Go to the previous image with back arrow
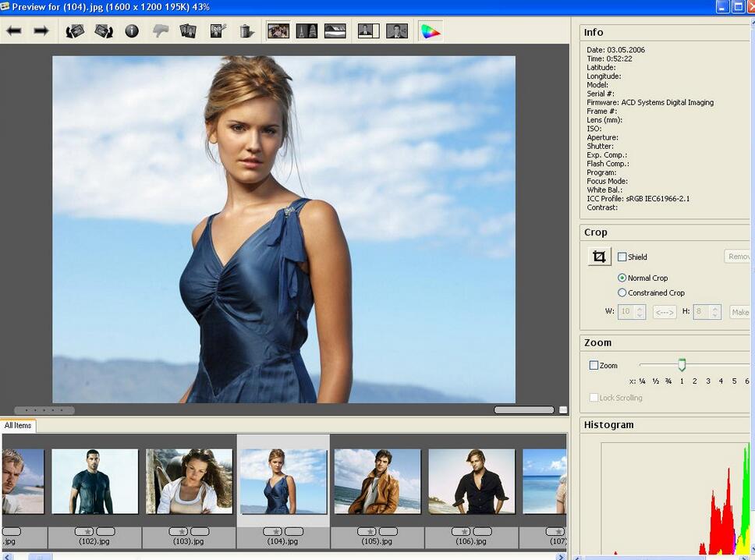This screenshot has width=755, height=560. [x=14, y=31]
